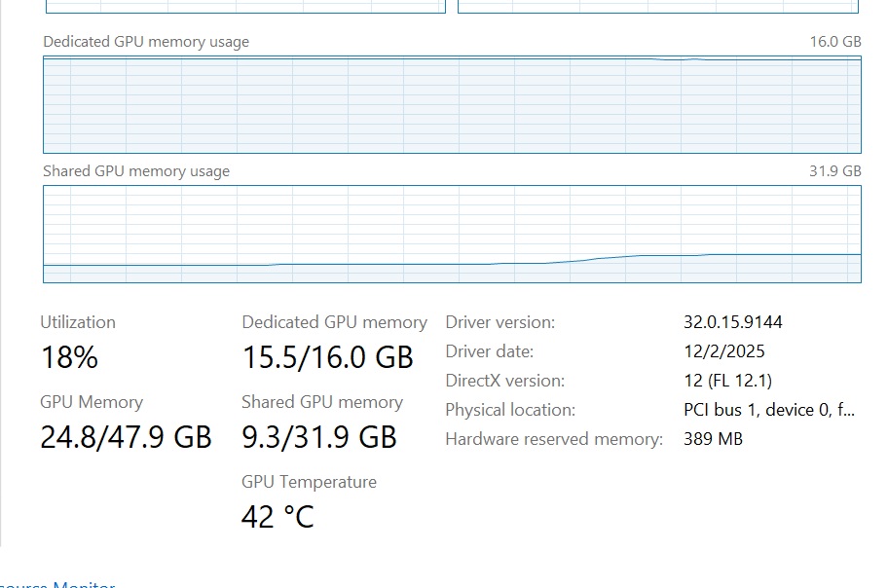This screenshot has height=588, width=888.
Task: Click the truncated PCI bus physical location value
Action: [768, 410]
